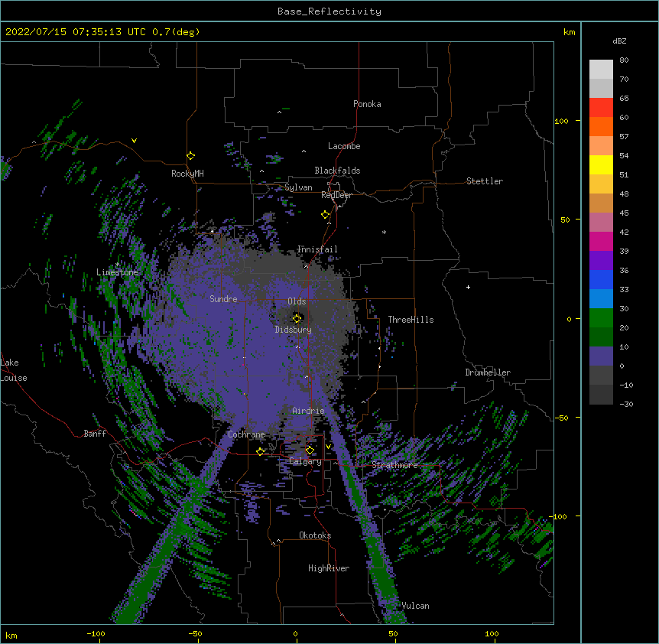Select the -50 tick on the right axis

[x=561, y=418]
